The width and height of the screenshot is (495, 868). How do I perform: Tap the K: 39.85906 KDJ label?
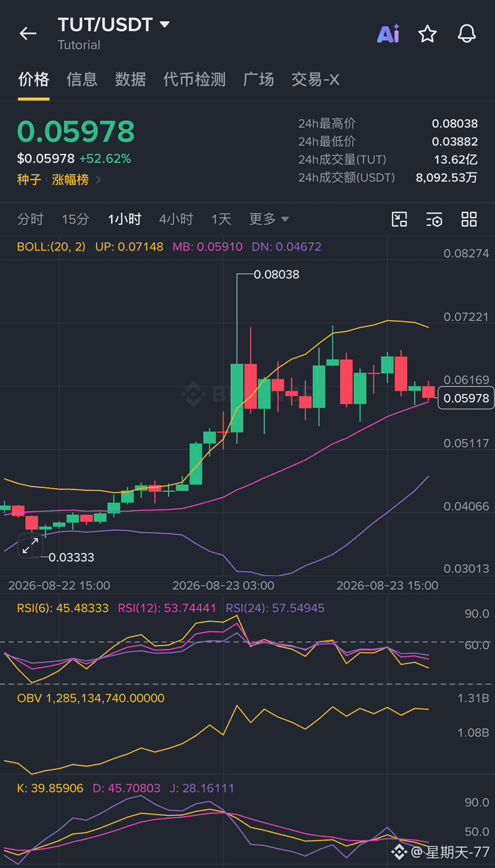coord(50,788)
